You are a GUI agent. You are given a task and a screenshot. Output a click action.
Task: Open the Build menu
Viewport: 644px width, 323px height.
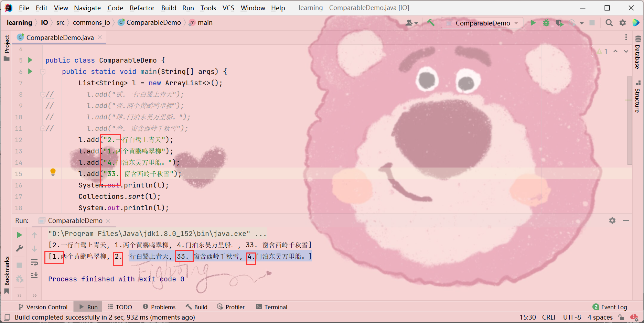(x=169, y=8)
